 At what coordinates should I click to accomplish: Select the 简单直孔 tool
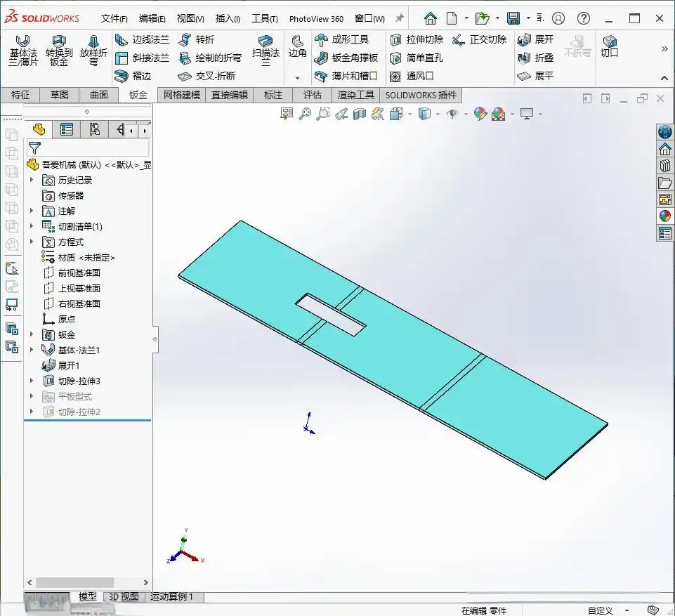point(417,58)
